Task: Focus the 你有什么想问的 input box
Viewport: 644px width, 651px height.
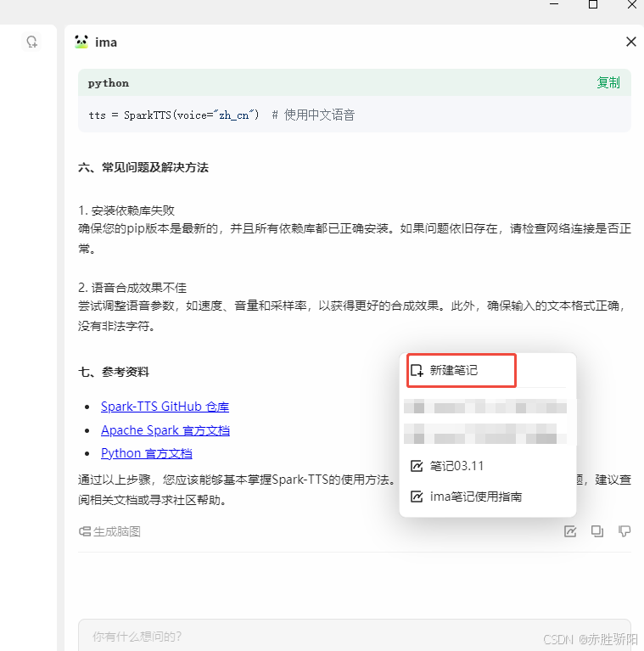Action: point(355,636)
